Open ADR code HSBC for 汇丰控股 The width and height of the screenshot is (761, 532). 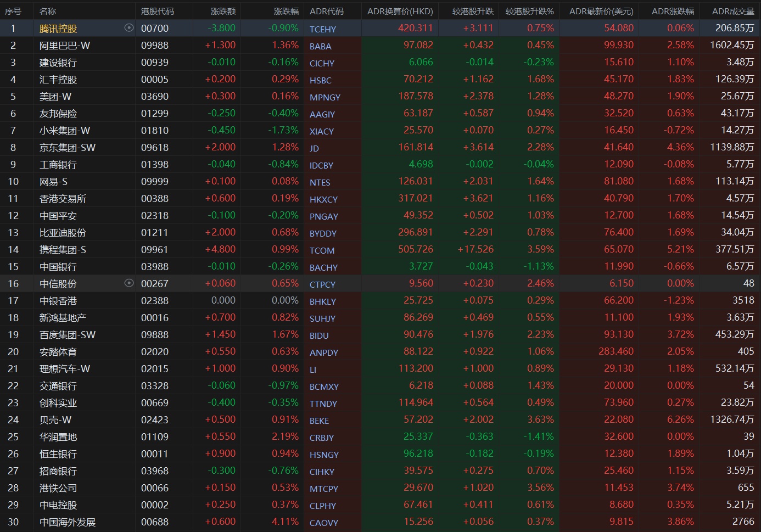click(320, 80)
